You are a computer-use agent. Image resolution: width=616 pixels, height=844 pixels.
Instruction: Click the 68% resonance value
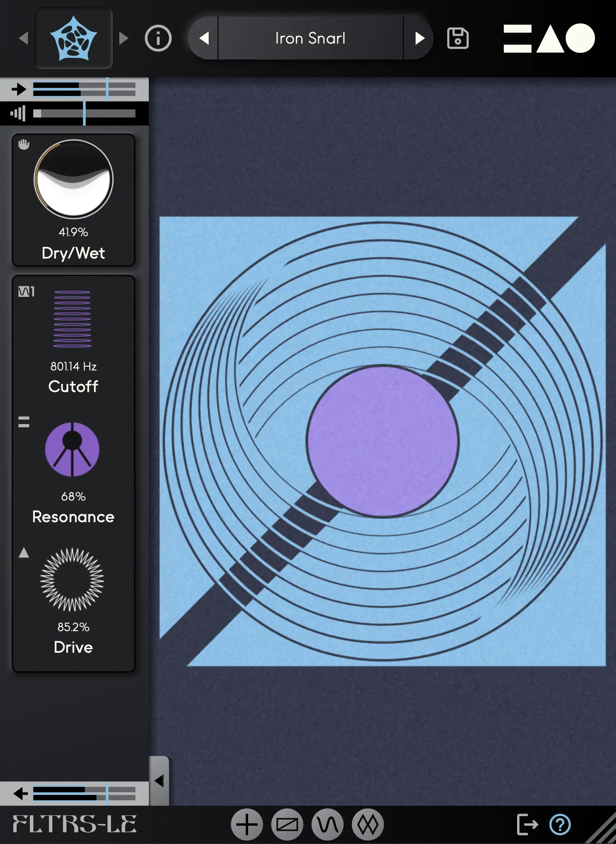click(74, 496)
